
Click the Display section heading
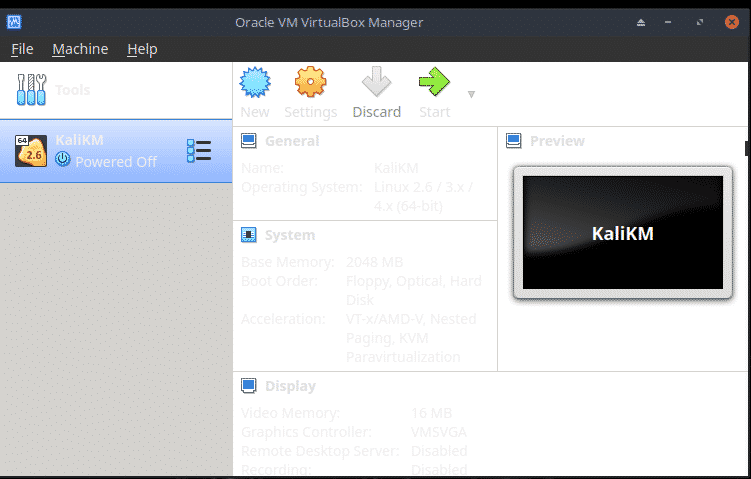[290, 386]
